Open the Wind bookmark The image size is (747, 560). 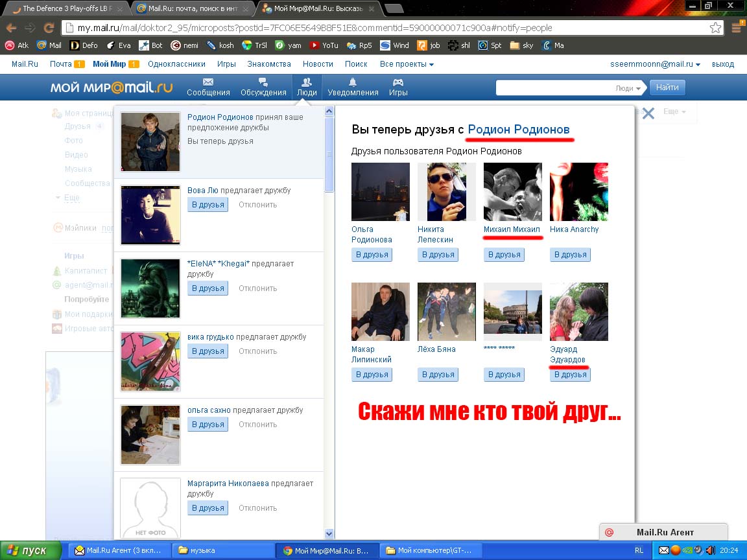(x=394, y=45)
